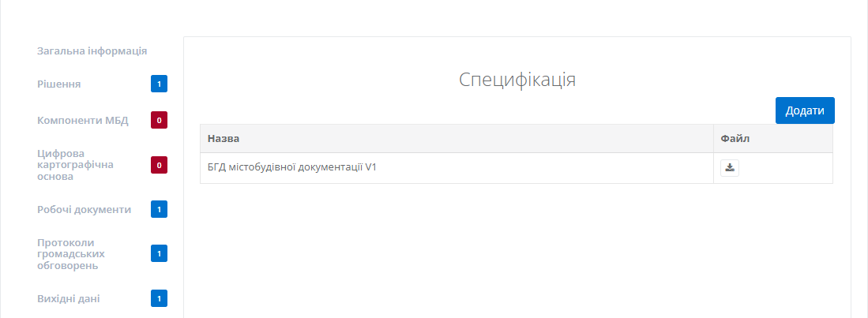Image resolution: width=868 pixels, height=318 pixels.
Task: Click the blue count badge beside Рішення
Action: 159,84
